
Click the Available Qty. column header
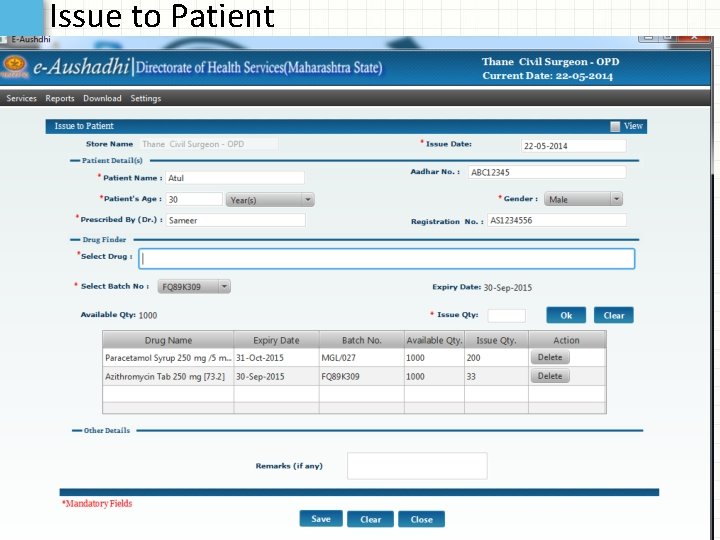434,340
